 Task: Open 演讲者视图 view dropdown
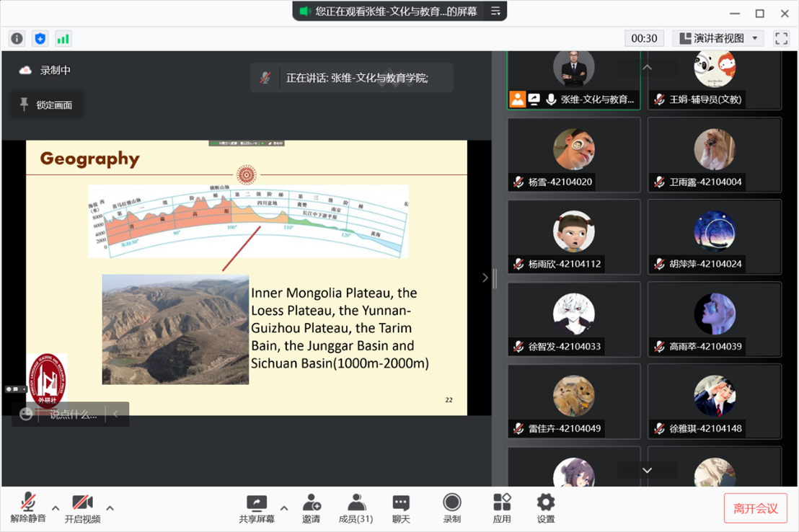[x=718, y=38]
